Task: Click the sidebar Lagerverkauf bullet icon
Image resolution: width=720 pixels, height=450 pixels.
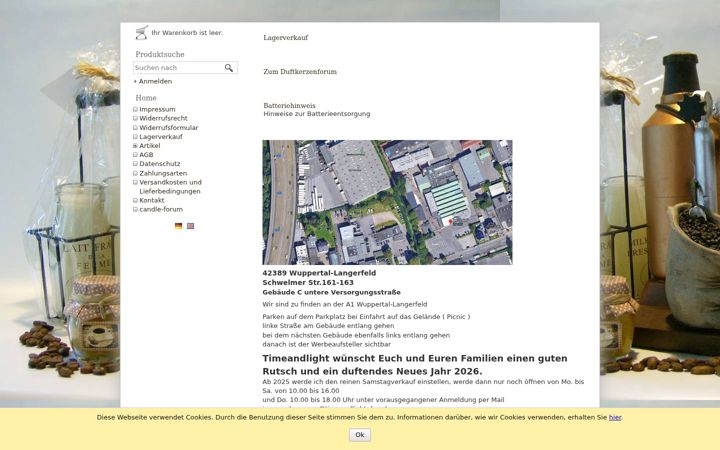Action: click(135, 137)
